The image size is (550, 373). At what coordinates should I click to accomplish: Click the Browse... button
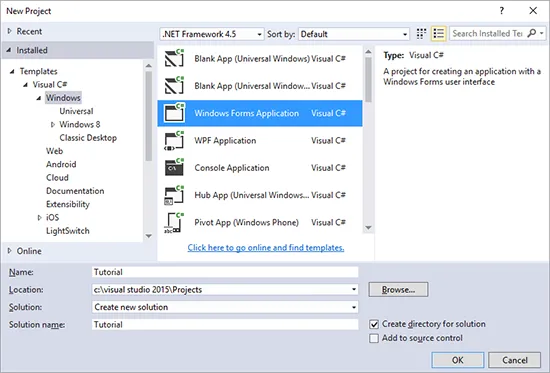pos(398,289)
